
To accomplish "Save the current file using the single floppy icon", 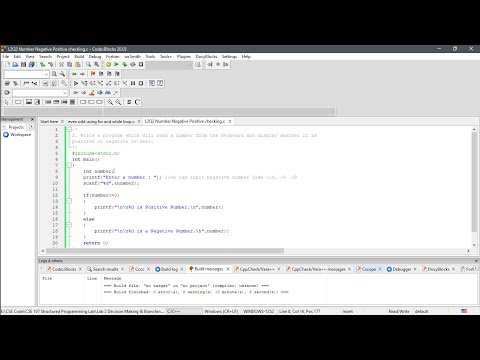I will (23, 64).
